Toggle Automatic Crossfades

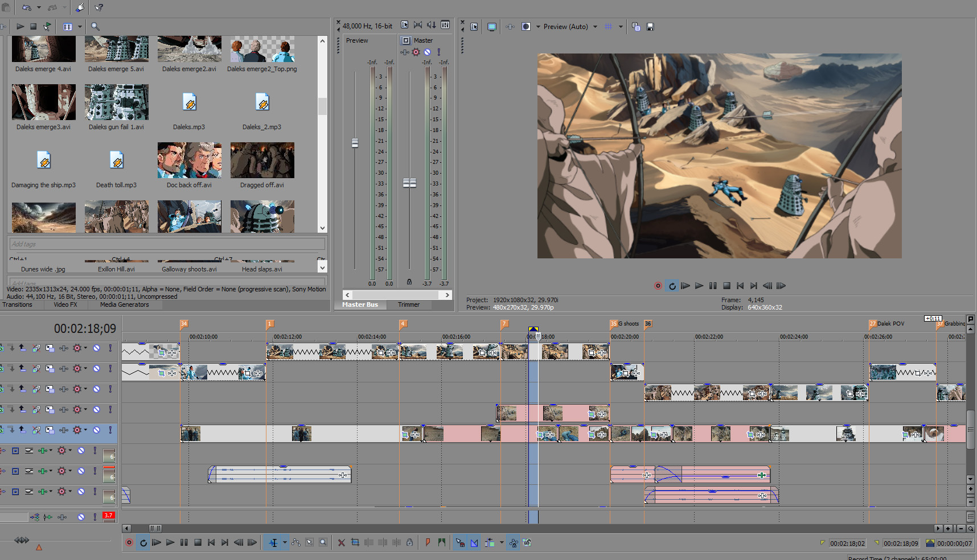tap(474, 543)
